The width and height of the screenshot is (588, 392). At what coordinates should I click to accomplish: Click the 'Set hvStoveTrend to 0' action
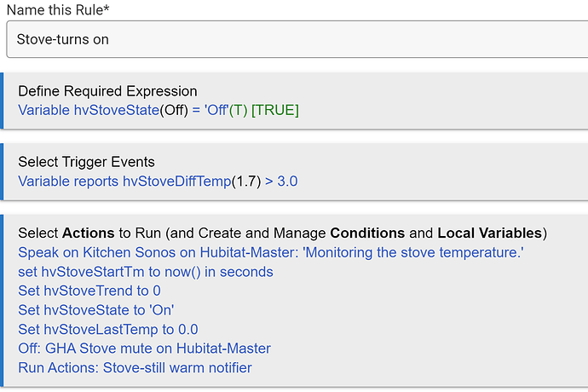point(89,291)
